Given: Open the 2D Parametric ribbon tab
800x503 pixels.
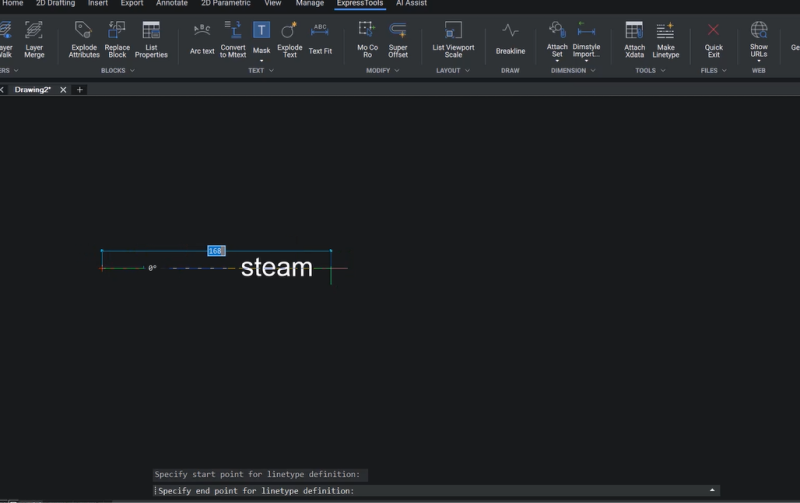Looking at the screenshot, I should 226,4.
